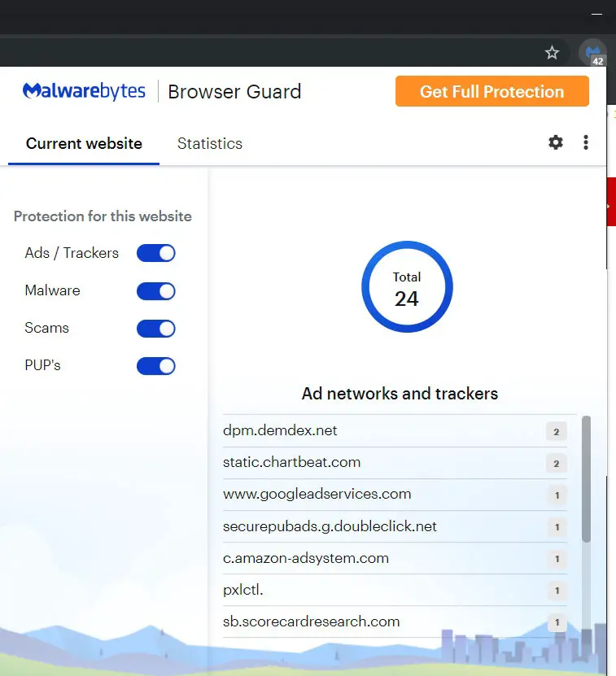
Task: Select the pxlctl. tracker entry
Action: [395, 590]
